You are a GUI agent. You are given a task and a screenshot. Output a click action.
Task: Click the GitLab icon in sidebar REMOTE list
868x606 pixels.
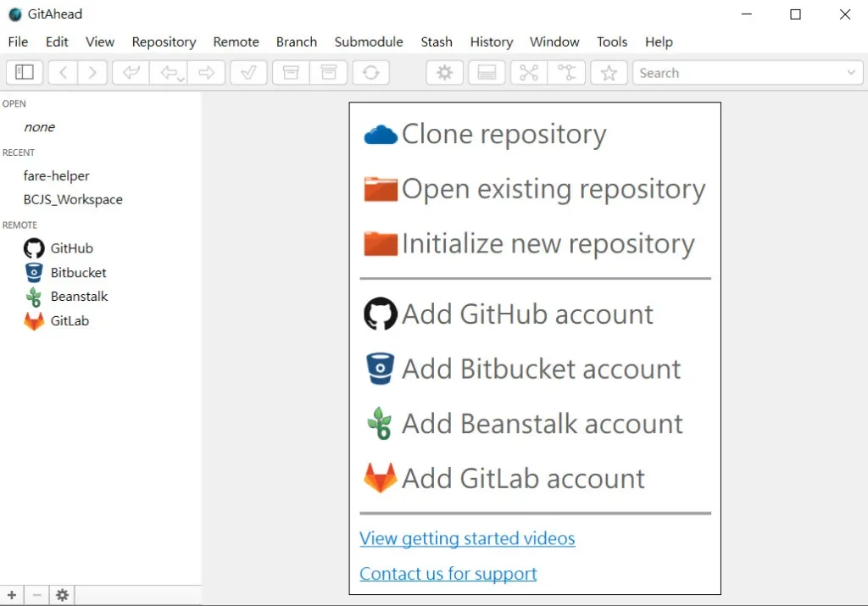pyautogui.click(x=34, y=321)
